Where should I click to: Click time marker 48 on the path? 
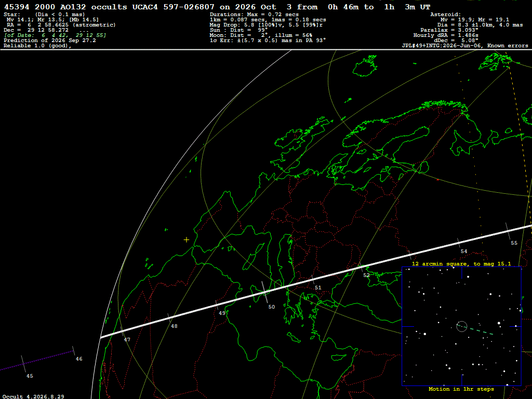click(x=174, y=326)
